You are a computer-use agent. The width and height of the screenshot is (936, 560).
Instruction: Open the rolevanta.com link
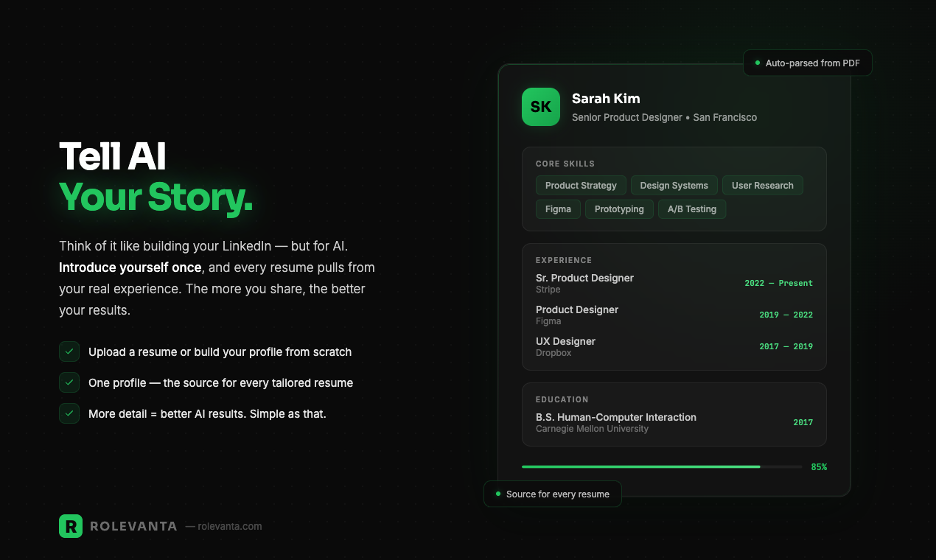click(x=230, y=526)
